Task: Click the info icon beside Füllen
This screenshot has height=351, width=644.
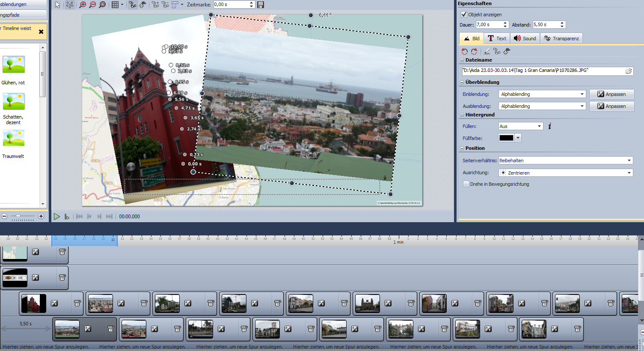Action: tap(550, 126)
